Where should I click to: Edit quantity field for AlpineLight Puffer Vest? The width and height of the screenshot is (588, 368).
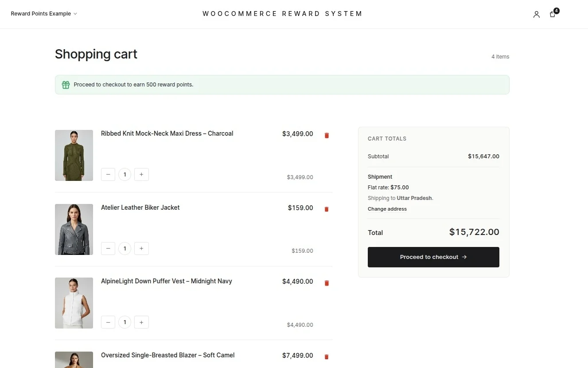pos(125,322)
